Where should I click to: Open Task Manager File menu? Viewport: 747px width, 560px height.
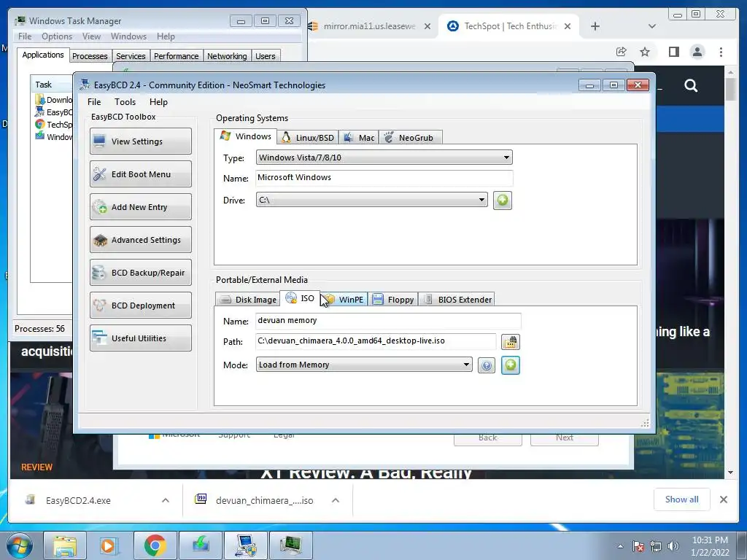click(x=25, y=36)
